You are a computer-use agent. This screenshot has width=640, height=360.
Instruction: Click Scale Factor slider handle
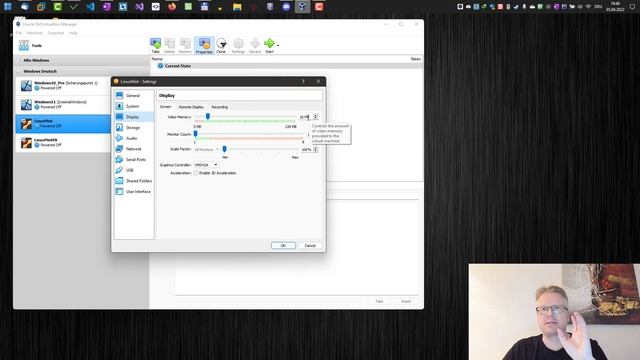(224, 149)
